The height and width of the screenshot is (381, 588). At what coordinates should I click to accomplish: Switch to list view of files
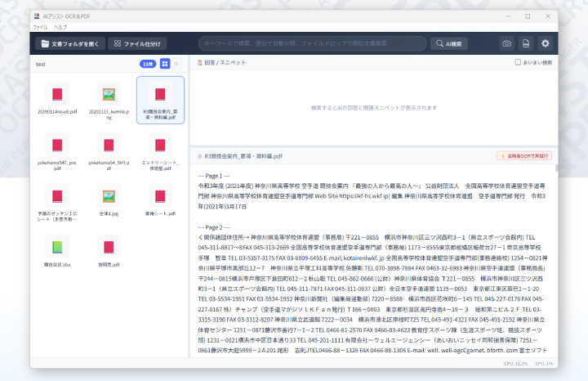coord(177,64)
